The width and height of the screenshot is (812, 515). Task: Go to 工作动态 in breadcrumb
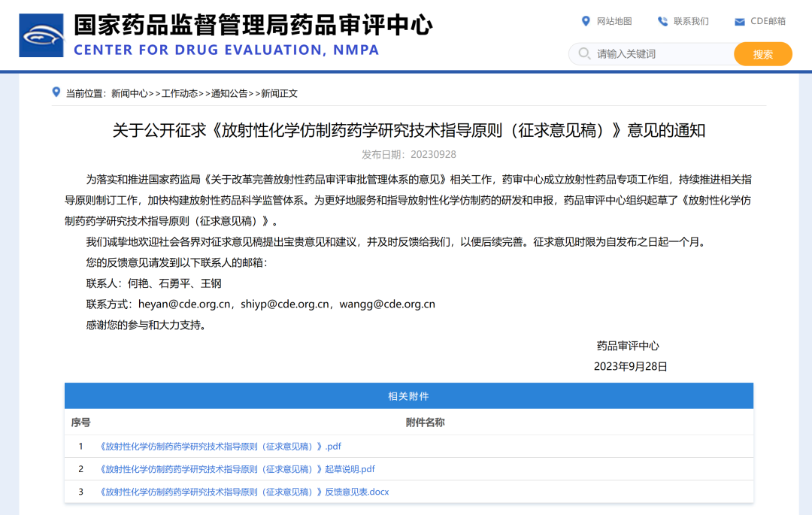180,94
